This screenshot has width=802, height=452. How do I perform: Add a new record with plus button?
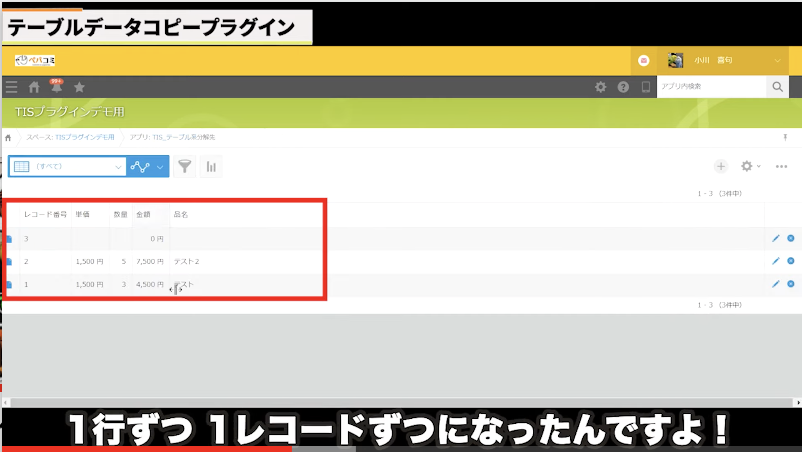pos(720,166)
